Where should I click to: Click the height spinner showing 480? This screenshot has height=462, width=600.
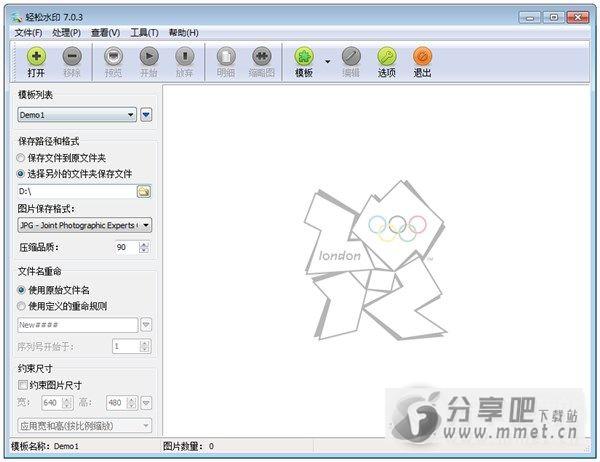122,403
